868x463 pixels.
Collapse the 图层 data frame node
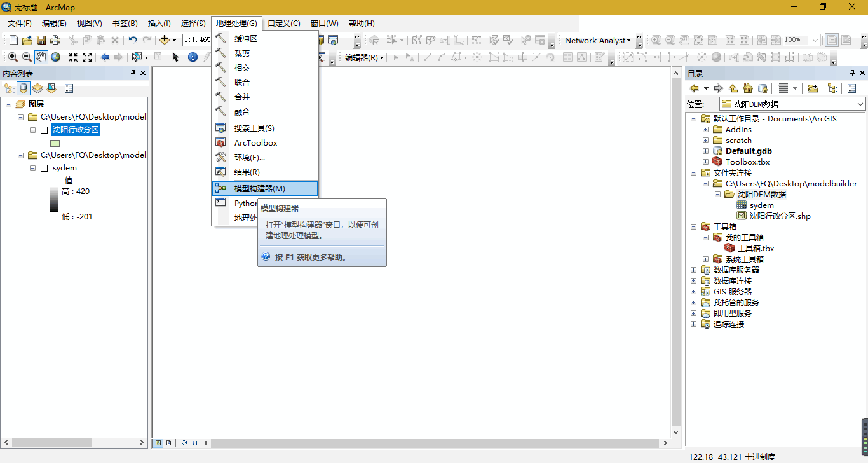pyautogui.click(x=8, y=104)
